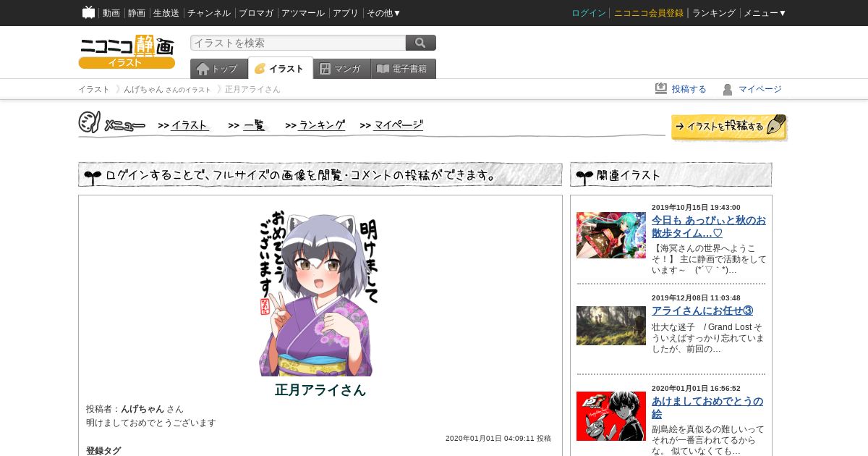Open 今日も あっぴぃと秋のお散歩タイム link
The image size is (868, 456).
pyautogui.click(x=709, y=227)
